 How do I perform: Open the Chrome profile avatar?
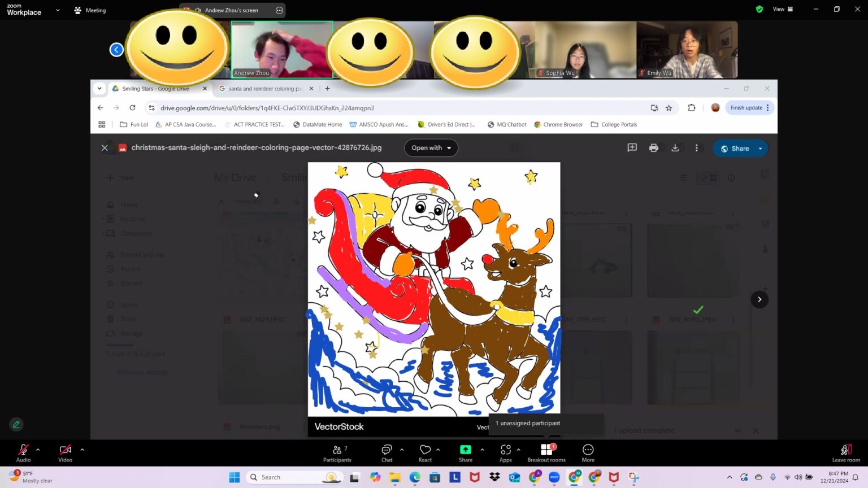click(x=715, y=108)
